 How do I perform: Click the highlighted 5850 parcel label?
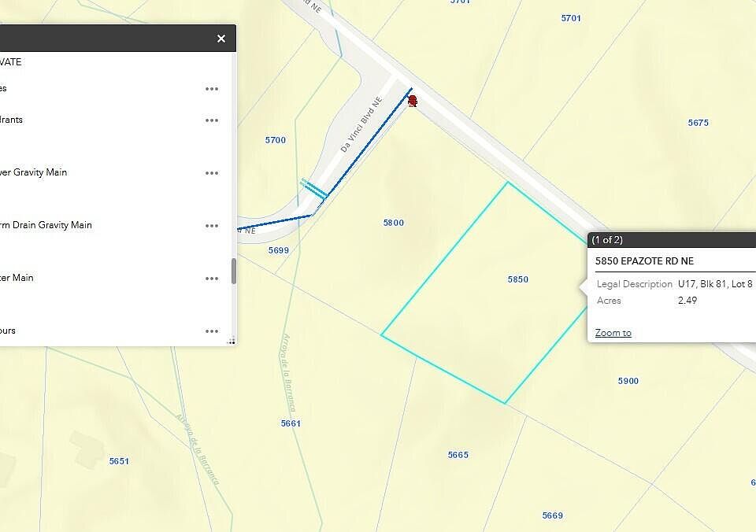pos(517,279)
